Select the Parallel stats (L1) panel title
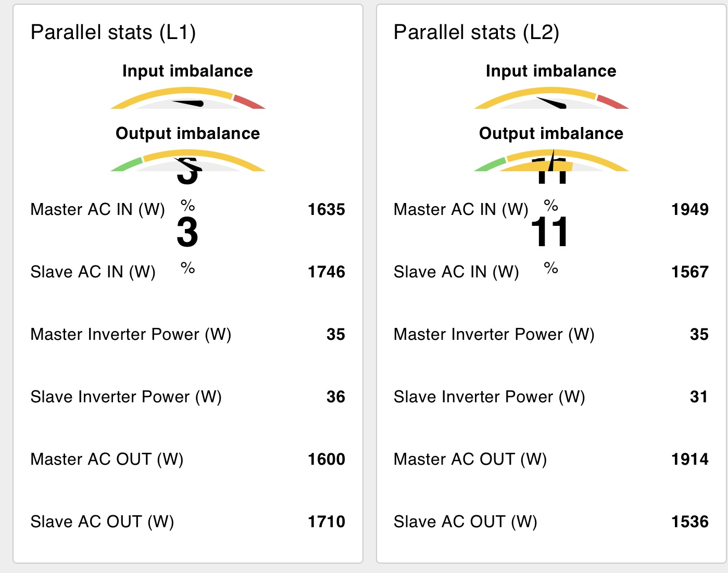Image resolution: width=728 pixels, height=573 pixels. [x=113, y=32]
